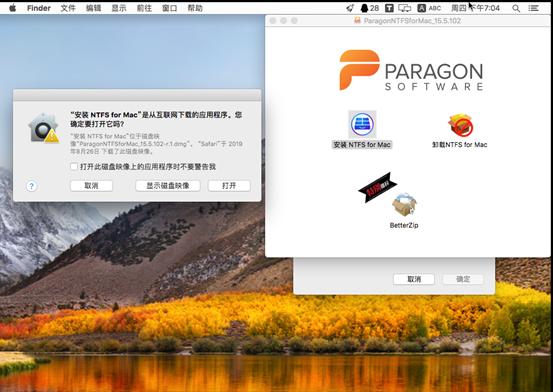This screenshot has height=392, width=553.
Task: Open the 窗口 menu
Action: pyautogui.click(x=170, y=8)
